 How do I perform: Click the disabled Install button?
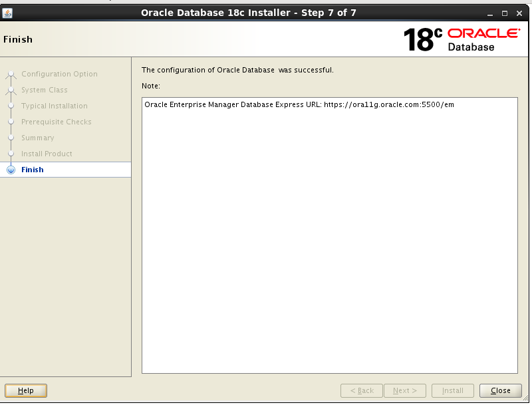click(452, 390)
